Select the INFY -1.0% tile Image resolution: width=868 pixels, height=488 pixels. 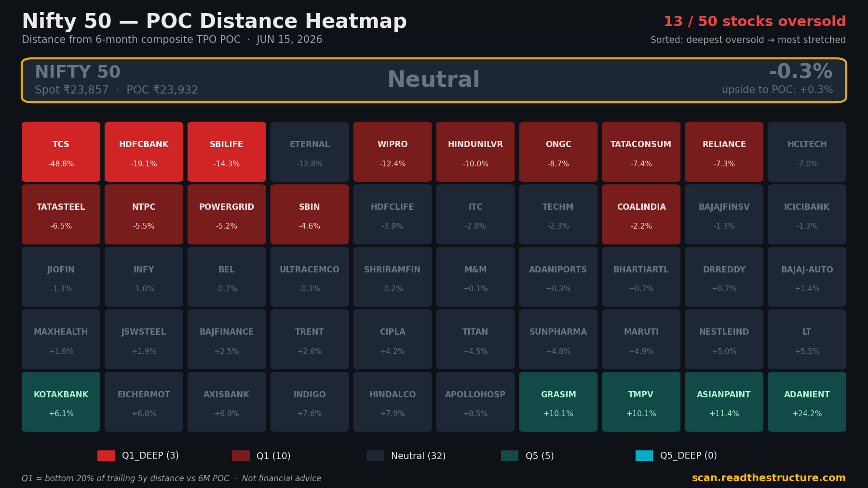coord(144,277)
